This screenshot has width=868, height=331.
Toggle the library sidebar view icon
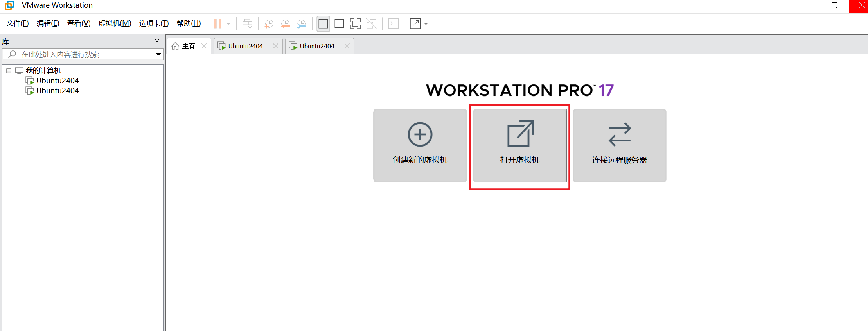(323, 24)
